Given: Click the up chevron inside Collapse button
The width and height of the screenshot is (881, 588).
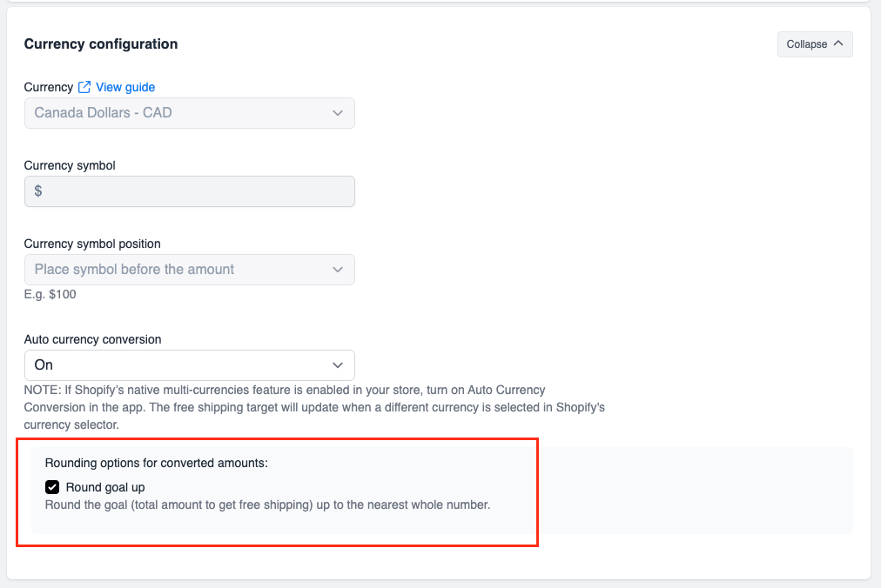Looking at the screenshot, I should (838, 43).
